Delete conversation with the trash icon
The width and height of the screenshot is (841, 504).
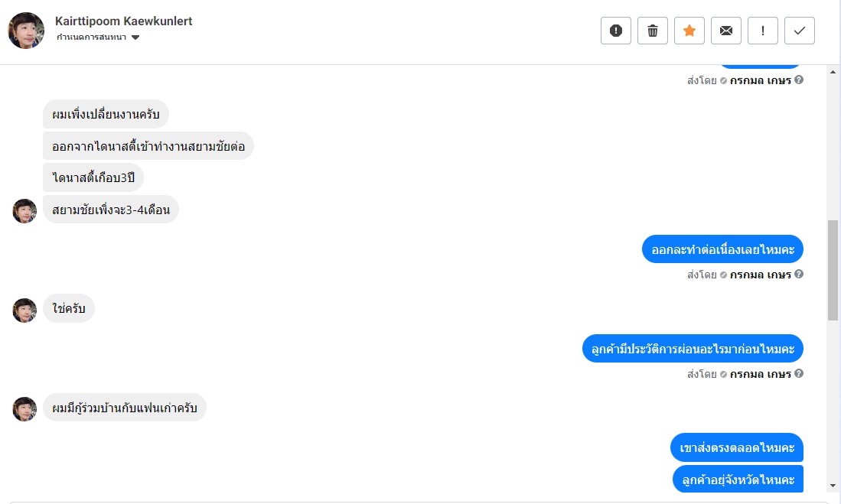[653, 31]
